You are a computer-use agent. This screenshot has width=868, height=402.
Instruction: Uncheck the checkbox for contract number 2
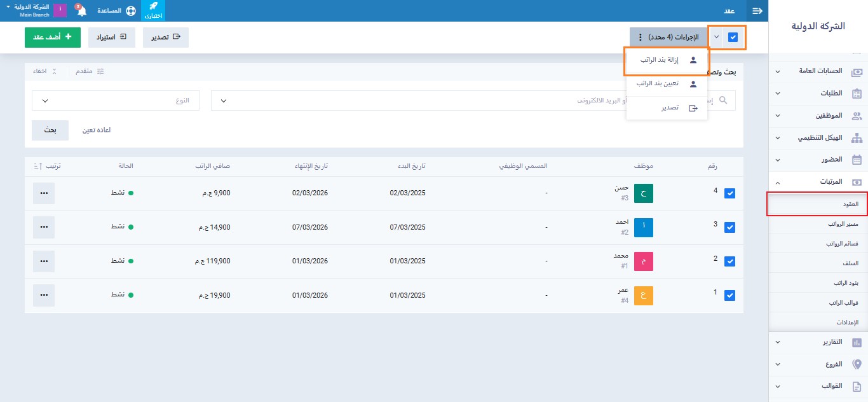(729, 261)
